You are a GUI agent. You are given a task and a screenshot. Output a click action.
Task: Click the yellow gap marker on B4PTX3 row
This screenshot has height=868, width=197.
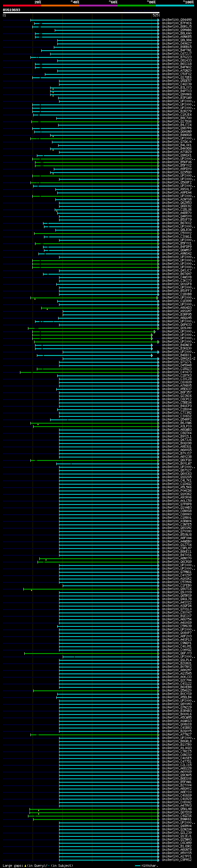point(53,92)
